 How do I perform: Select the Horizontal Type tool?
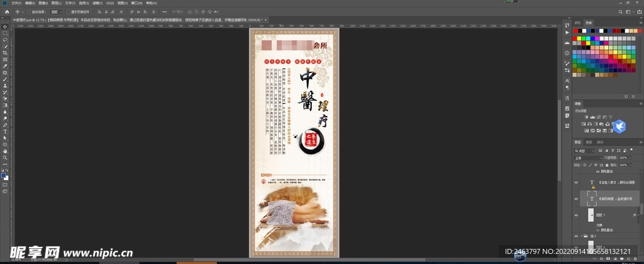click(x=5, y=132)
